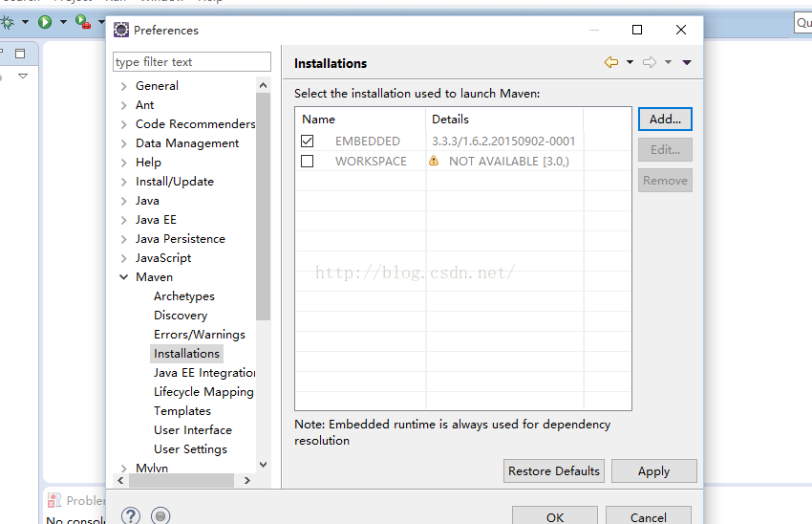Open dropdown arrow next to the Debug icon
Viewport: 812px width, 524px height.
click(x=25, y=22)
